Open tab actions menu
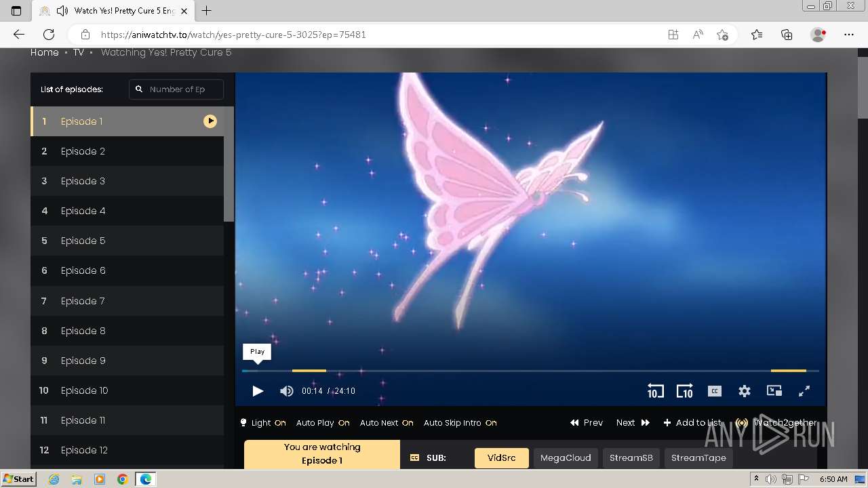Image resolution: width=868 pixels, height=488 pixels. click(16, 11)
